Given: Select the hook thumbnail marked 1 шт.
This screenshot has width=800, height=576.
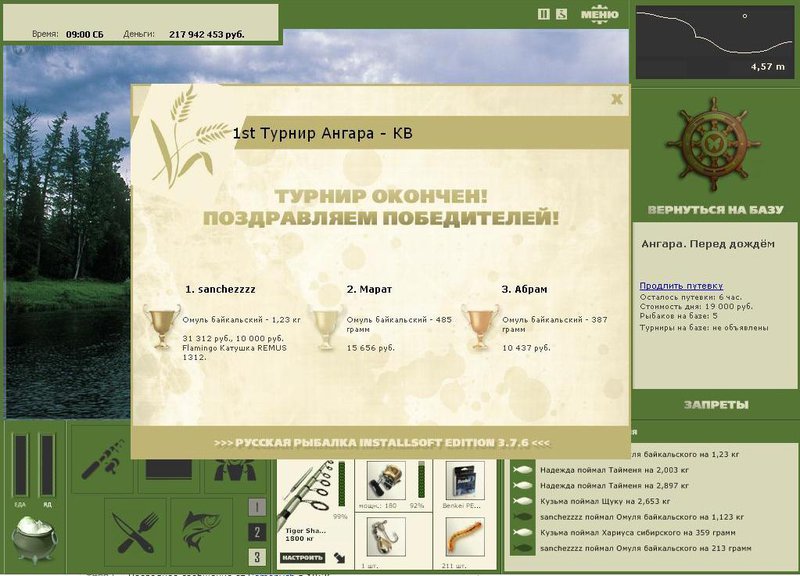Looking at the screenshot, I should point(386,537).
